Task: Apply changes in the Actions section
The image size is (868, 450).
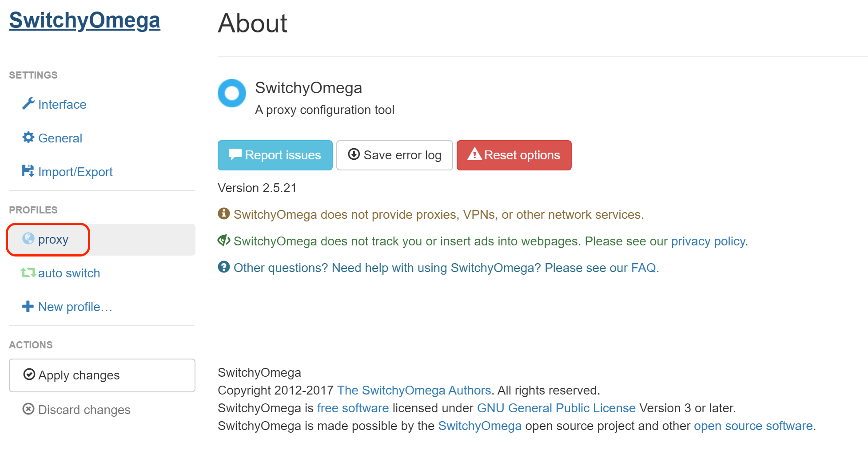Action: coord(102,375)
